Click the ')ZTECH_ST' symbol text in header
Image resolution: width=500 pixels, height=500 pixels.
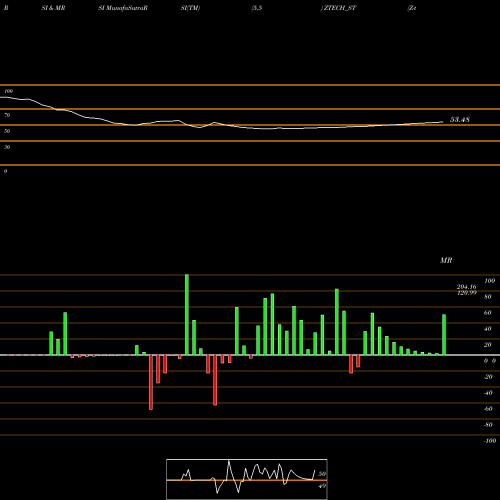point(338,8)
